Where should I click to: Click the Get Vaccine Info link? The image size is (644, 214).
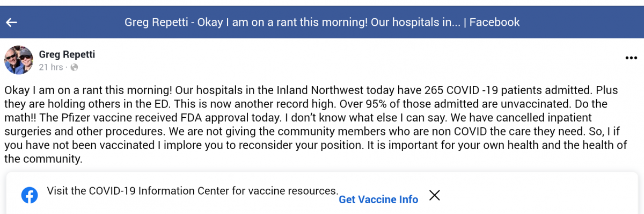pos(378,199)
